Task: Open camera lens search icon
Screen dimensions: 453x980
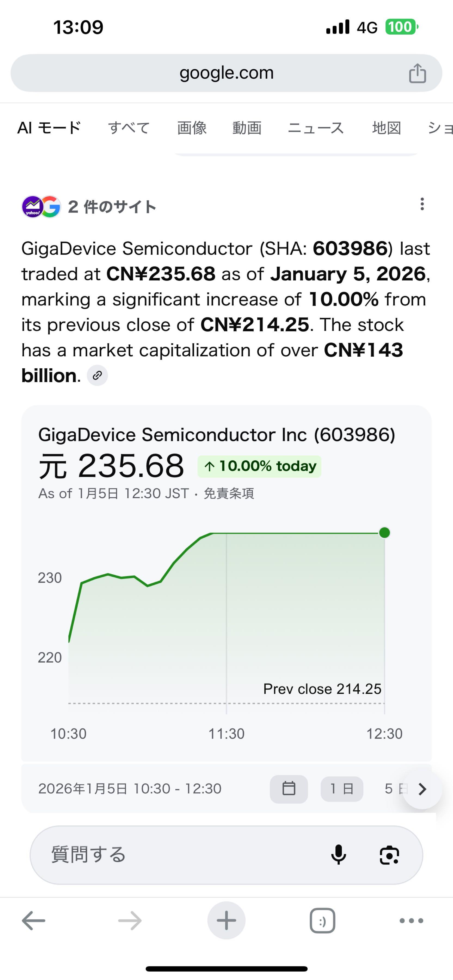Action: pyautogui.click(x=389, y=855)
